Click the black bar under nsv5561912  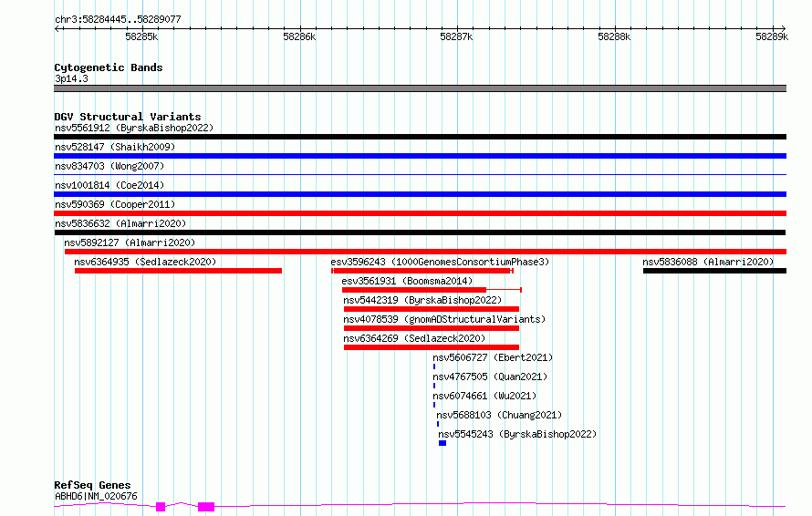point(420,137)
